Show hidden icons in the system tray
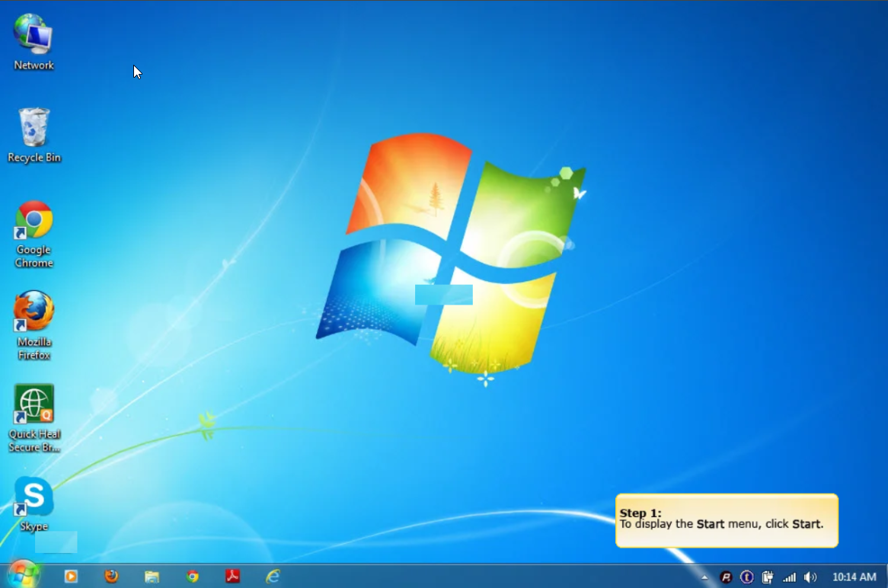 704,577
